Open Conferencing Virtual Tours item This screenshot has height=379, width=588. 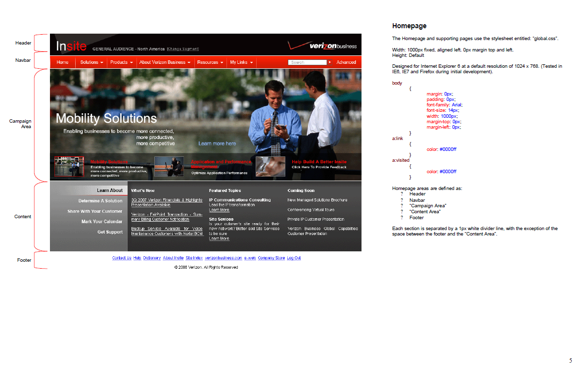311,210
